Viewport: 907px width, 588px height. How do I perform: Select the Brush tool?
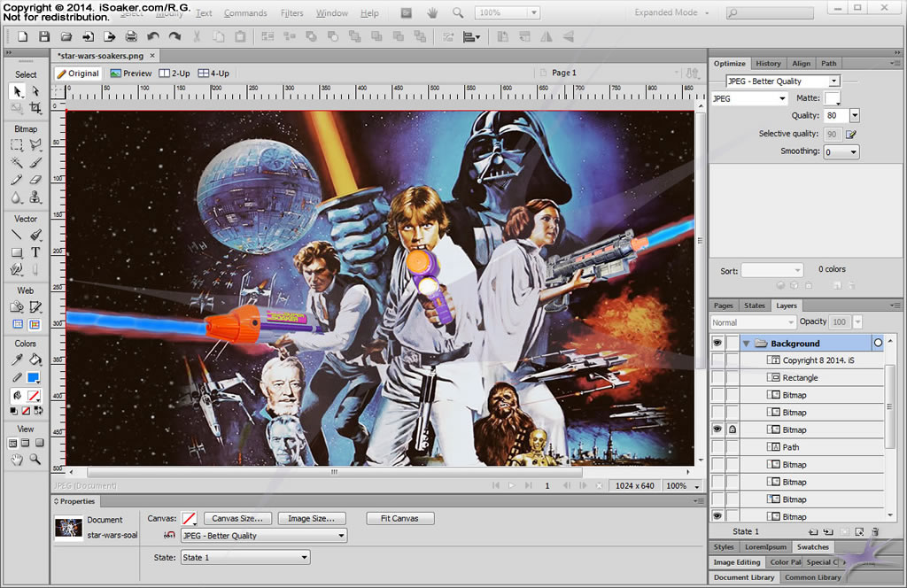tap(35, 162)
